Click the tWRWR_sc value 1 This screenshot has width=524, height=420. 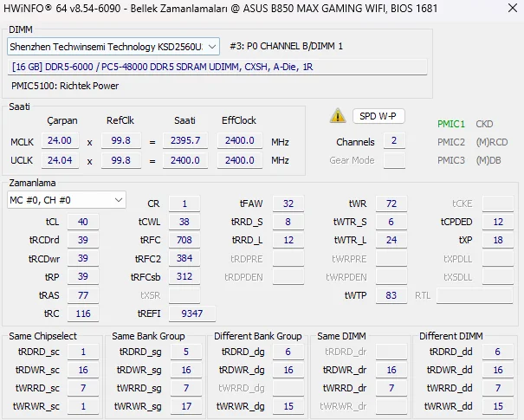(x=83, y=406)
